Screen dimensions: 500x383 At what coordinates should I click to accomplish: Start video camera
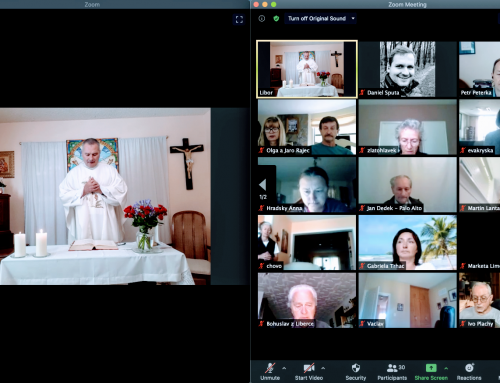click(x=309, y=371)
